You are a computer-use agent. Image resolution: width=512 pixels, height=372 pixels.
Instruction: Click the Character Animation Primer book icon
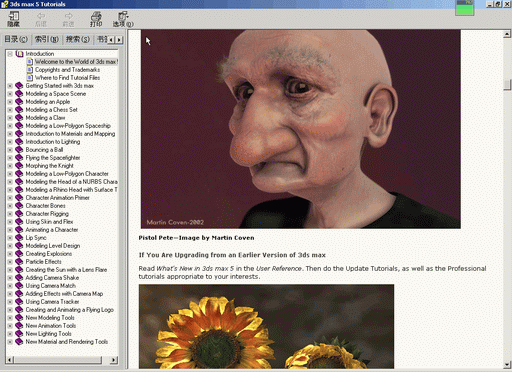pos(19,198)
